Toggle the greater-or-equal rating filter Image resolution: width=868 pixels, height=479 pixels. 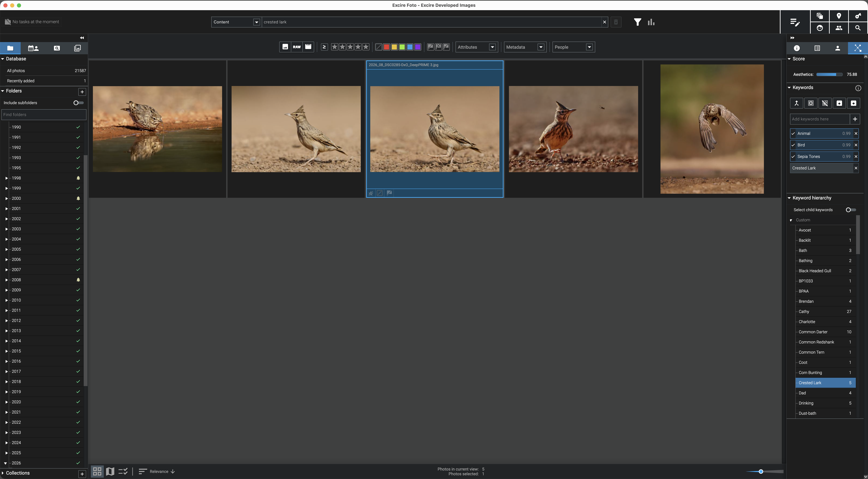click(324, 47)
